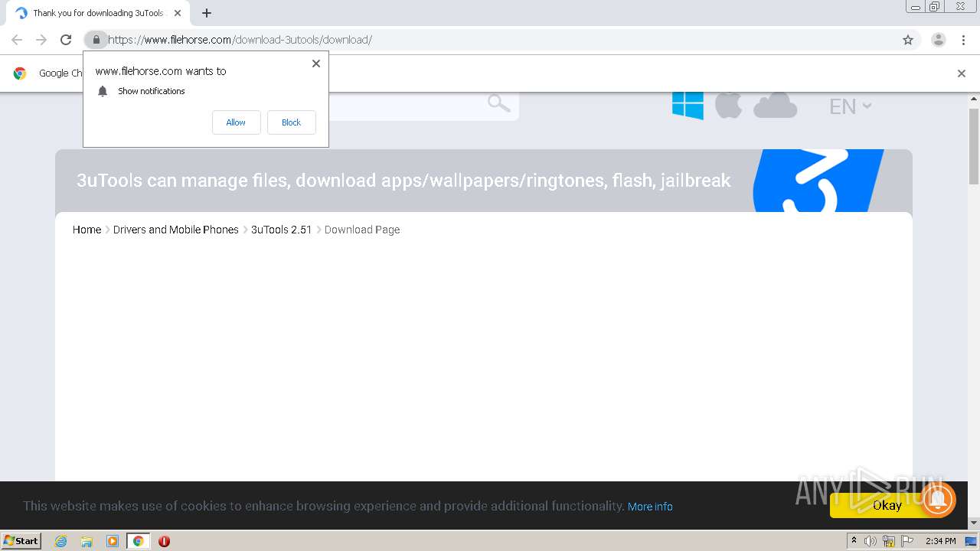Screen dimensions: 980x551
Task: Open the Chrome three-dot menu
Action: (x=963, y=40)
